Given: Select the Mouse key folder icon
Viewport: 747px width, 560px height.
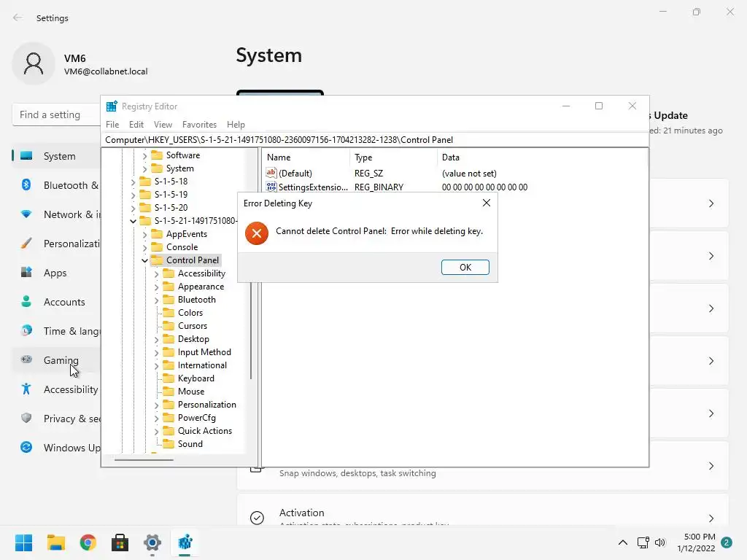Looking at the screenshot, I should (169, 392).
